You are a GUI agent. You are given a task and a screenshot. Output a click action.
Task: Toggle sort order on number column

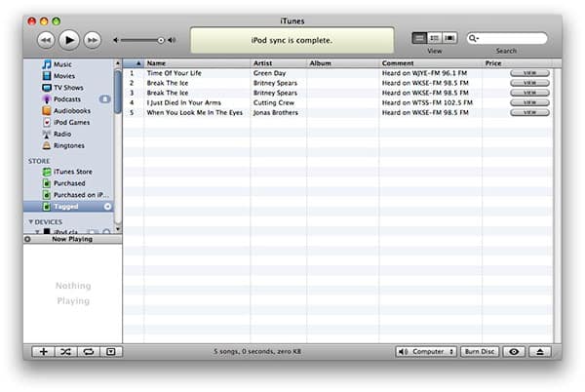[x=134, y=63]
